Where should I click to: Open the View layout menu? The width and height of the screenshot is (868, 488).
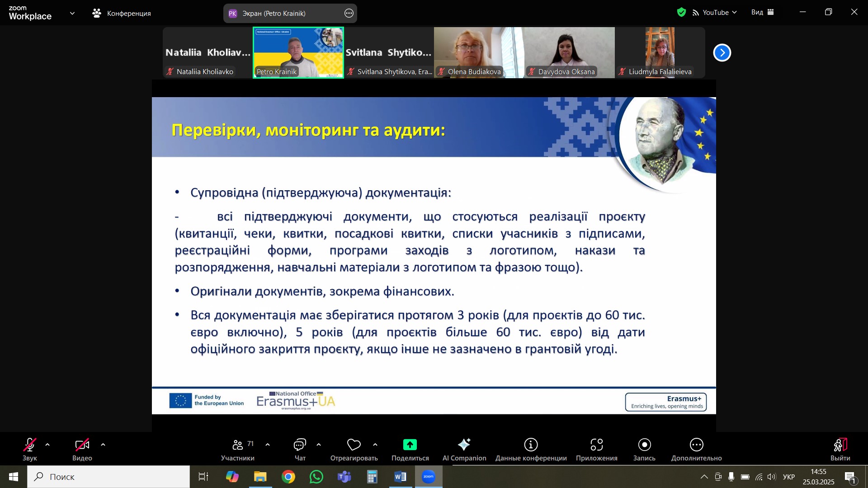tap(763, 13)
